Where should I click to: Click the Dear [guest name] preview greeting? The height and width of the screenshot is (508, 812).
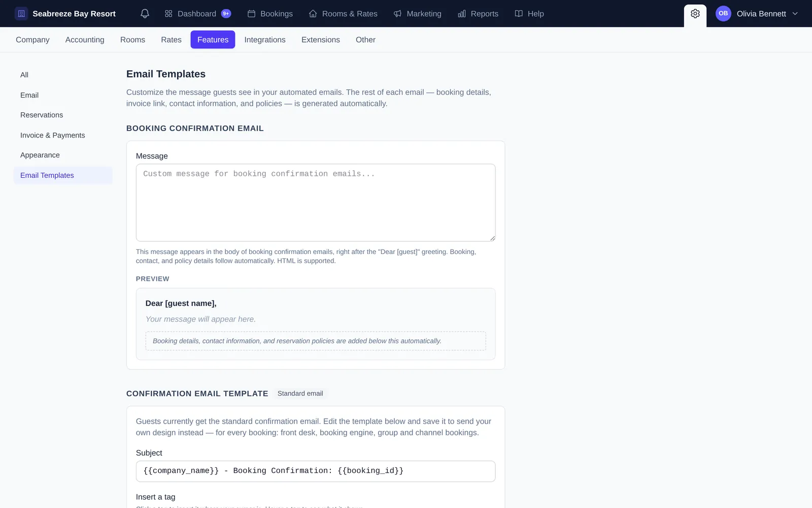[x=181, y=303]
